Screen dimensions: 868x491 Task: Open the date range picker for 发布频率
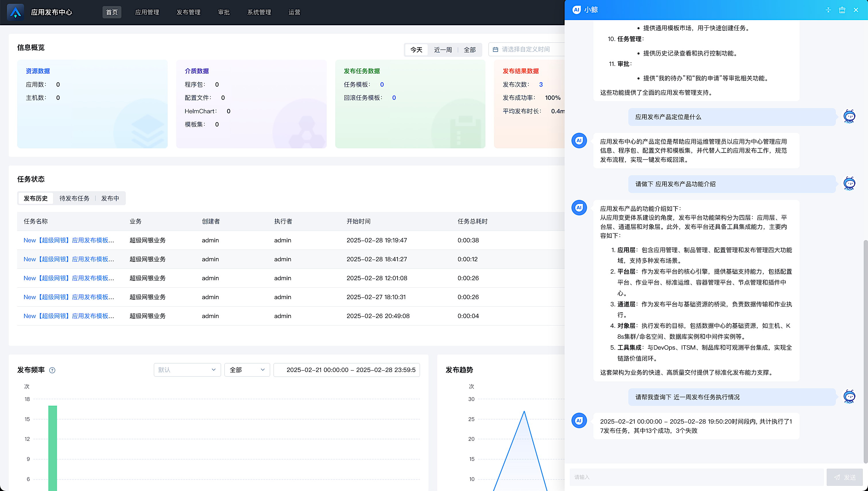click(x=346, y=370)
